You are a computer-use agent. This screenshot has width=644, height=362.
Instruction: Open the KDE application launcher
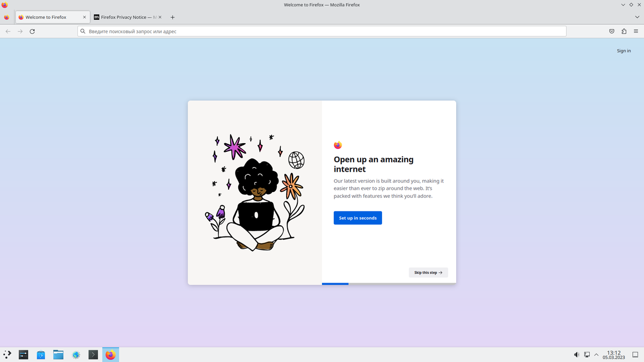(8, 354)
